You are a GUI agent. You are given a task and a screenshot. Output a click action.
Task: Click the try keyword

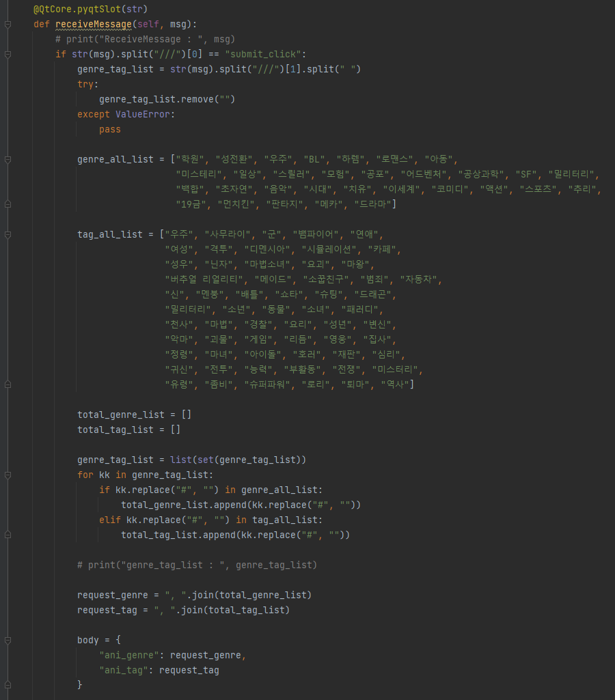pyautogui.click(x=85, y=84)
